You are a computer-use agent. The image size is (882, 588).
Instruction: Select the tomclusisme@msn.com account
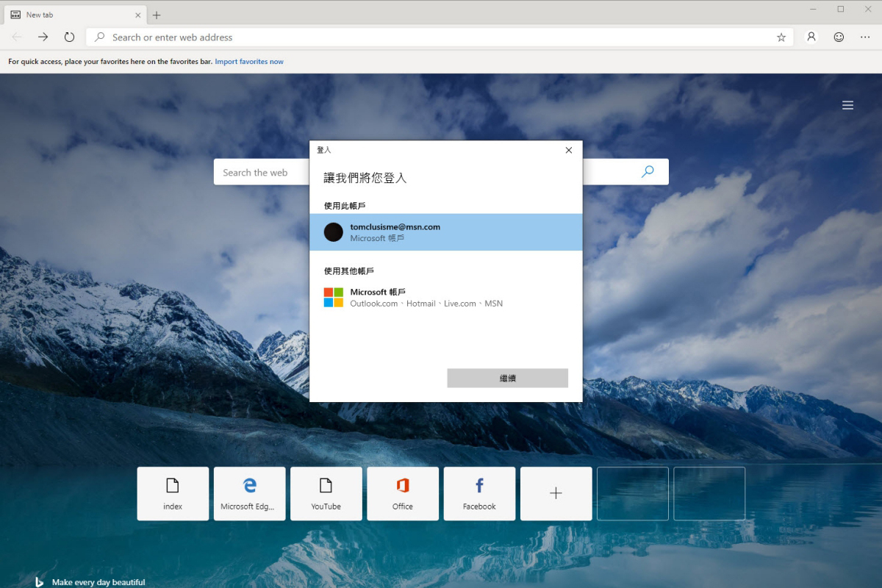coord(445,232)
